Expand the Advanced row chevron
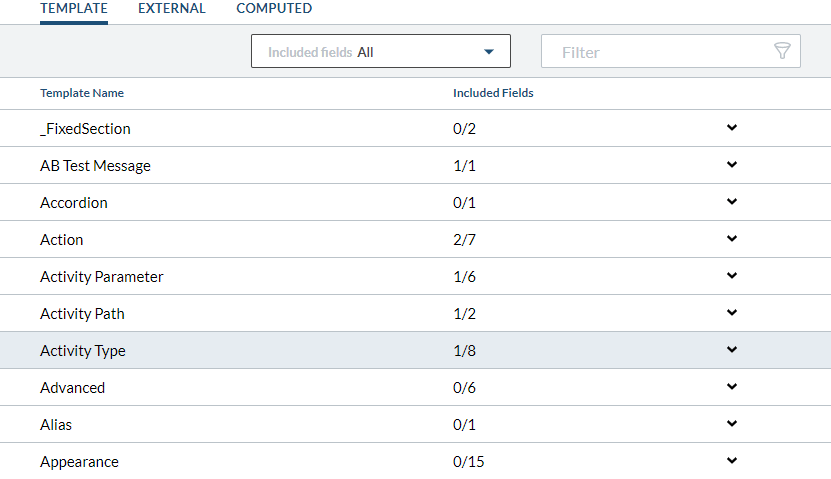 pos(732,387)
